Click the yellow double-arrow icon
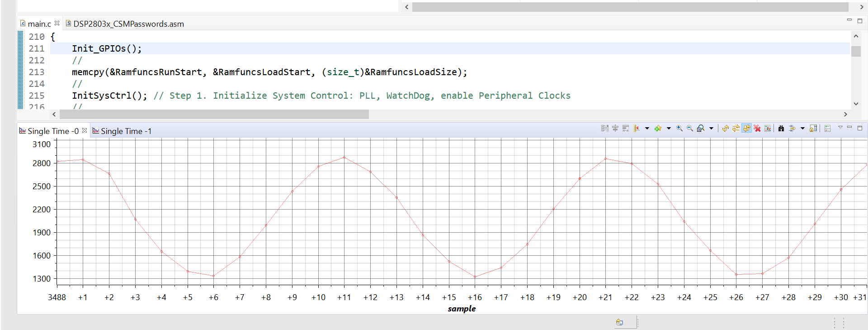 [x=792, y=129]
